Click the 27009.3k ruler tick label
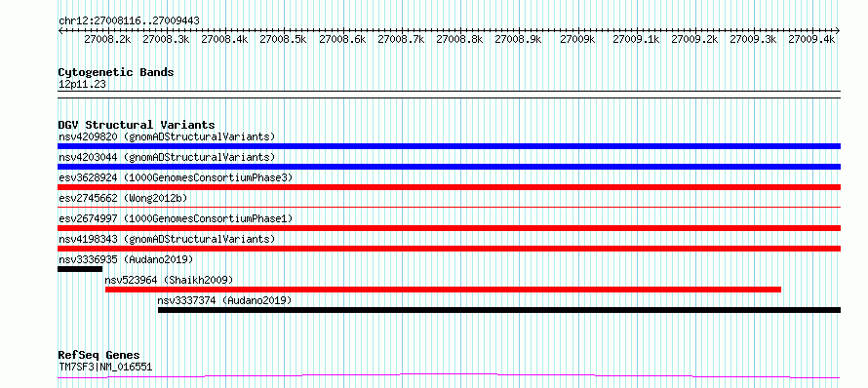This screenshot has width=868, height=388. (754, 39)
